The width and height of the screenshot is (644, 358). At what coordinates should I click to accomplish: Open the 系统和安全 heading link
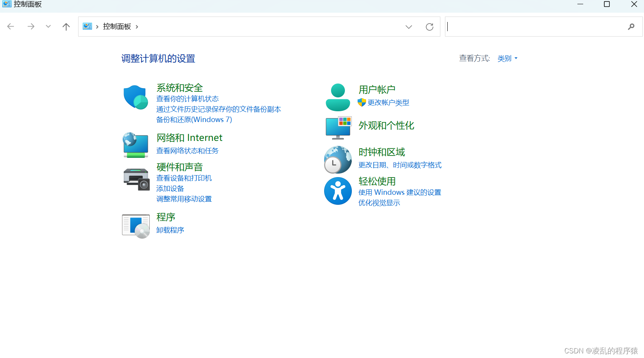click(x=179, y=88)
